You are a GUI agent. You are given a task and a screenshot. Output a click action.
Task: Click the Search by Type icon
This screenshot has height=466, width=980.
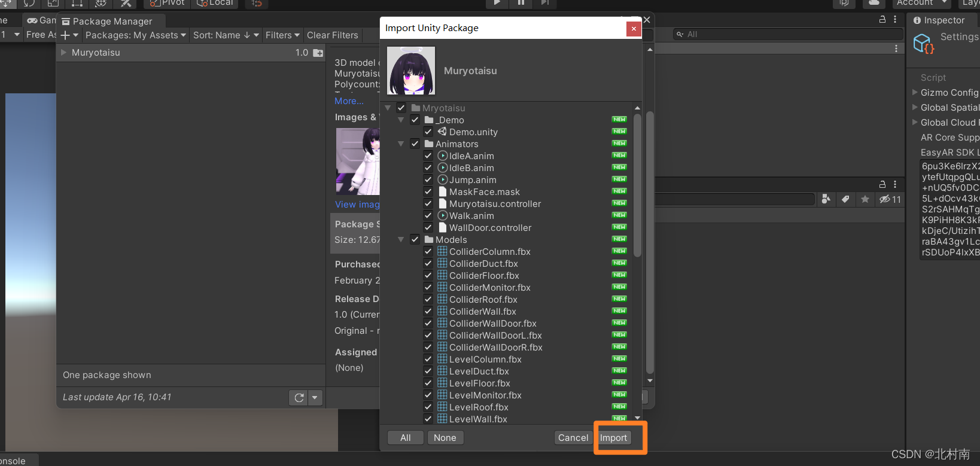(x=826, y=199)
